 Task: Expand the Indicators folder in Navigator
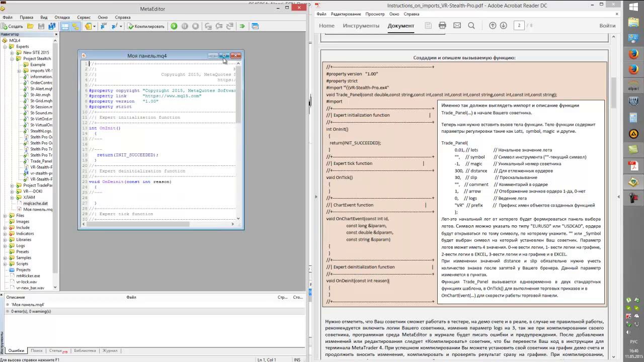5,233
